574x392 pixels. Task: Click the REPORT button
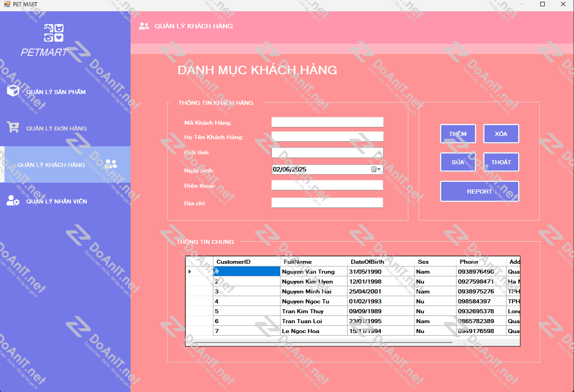coord(479,191)
